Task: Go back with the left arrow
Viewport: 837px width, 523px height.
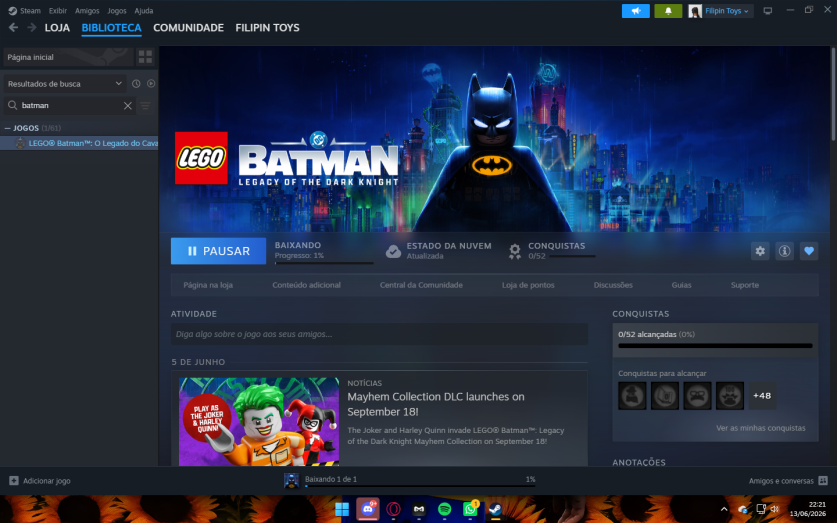Action: [13, 28]
